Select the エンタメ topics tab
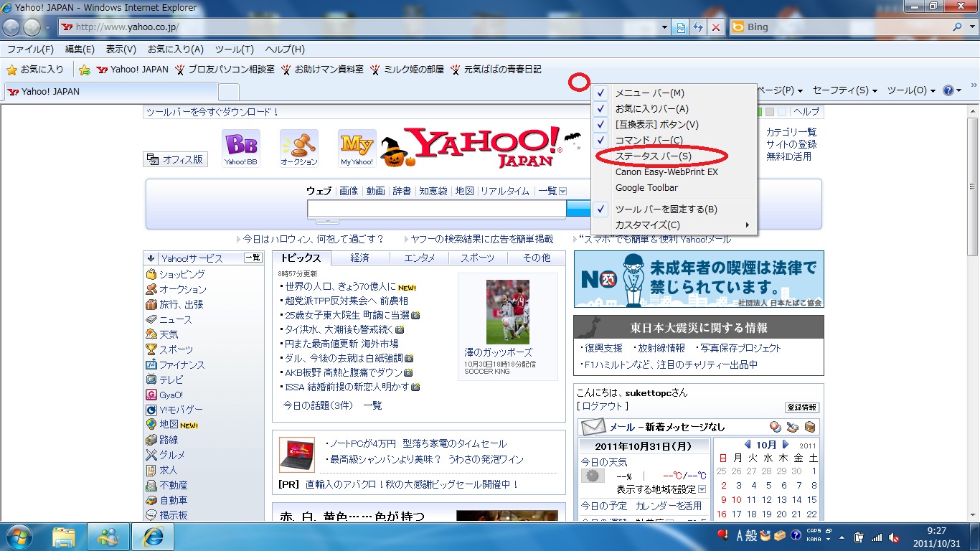980x551 pixels. (x=419, y=258)
